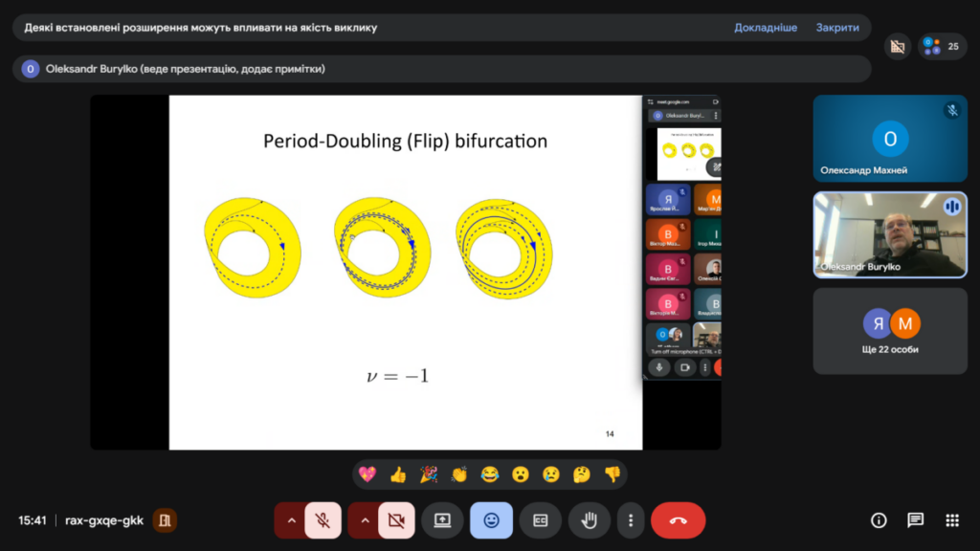Open participants list showing 25 people
Screen dimensions: 980x551
(x=942, y=46)
